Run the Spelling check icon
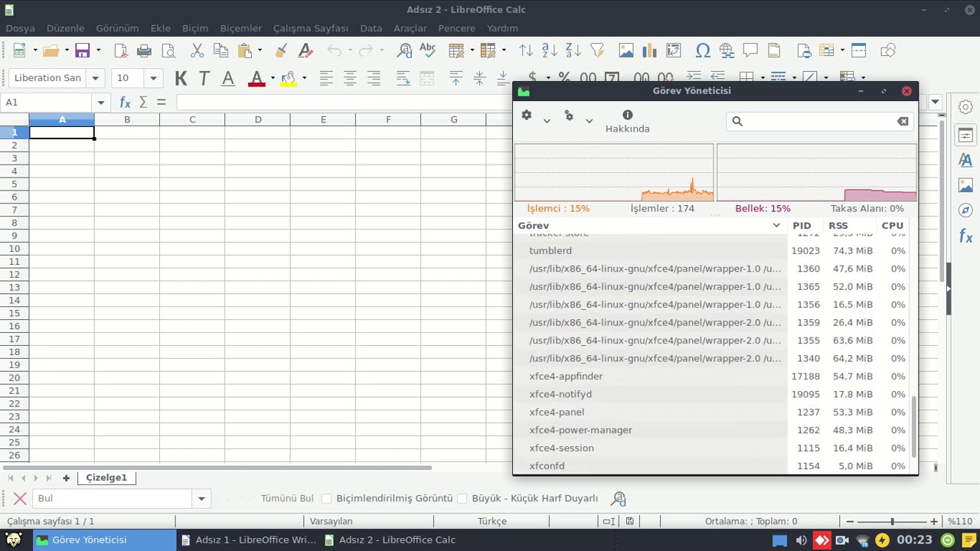The image size is (980, 551). [x=428, y=51]
